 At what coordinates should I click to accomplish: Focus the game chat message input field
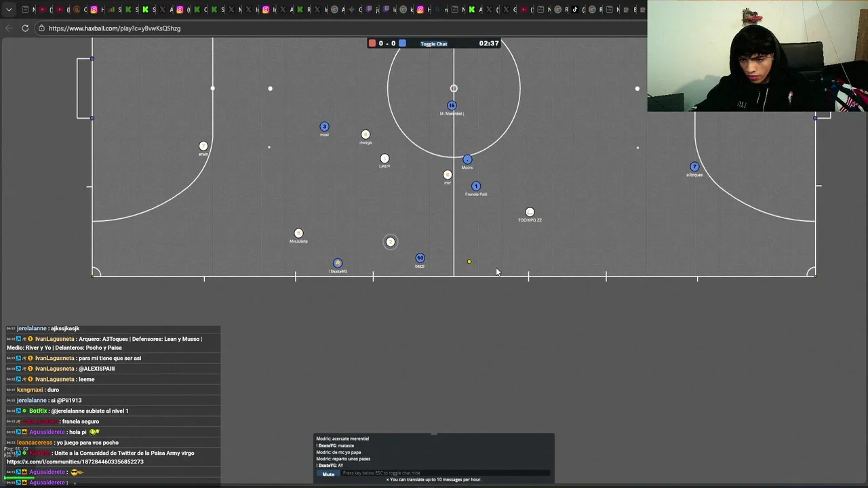point(446,473)
